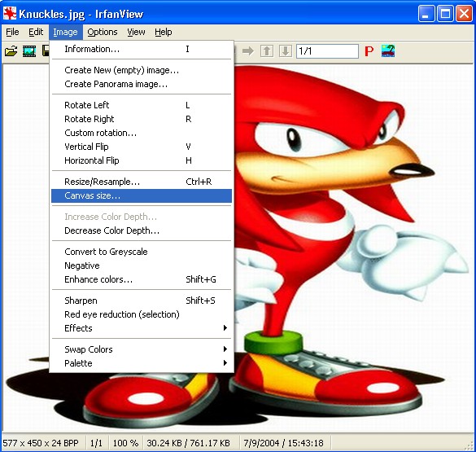Screen dimensions: 476x452
Task: Click the 1/1 entry in status bar
Action: (x=96, y=443)
